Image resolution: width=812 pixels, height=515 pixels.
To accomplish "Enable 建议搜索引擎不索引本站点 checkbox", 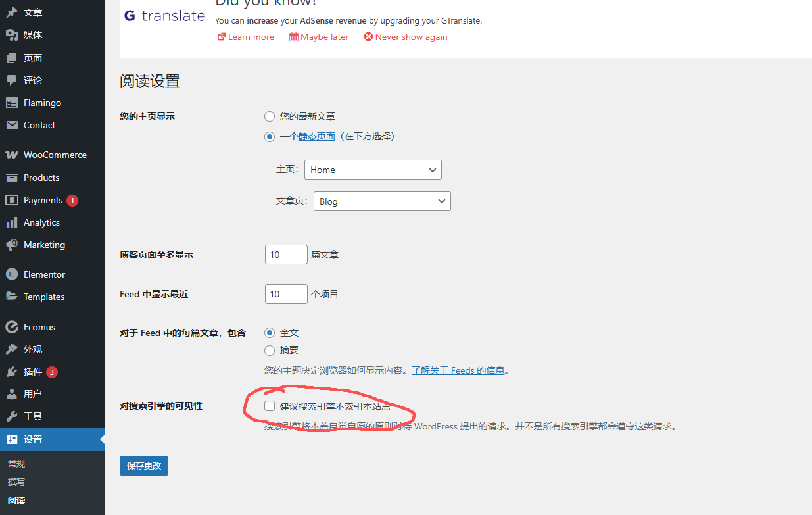I will (270, 406).
